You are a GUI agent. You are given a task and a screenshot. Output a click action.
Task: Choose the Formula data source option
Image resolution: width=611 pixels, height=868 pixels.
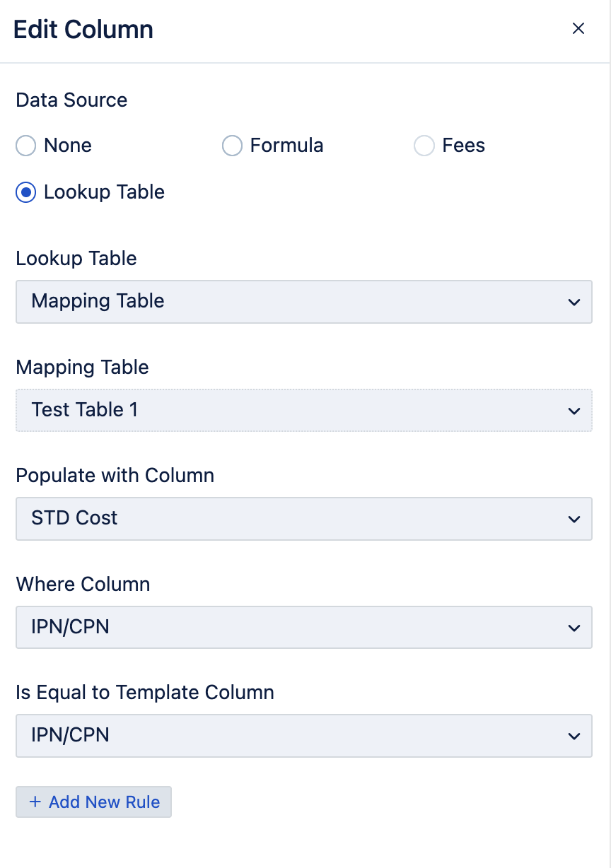point(232,146)
